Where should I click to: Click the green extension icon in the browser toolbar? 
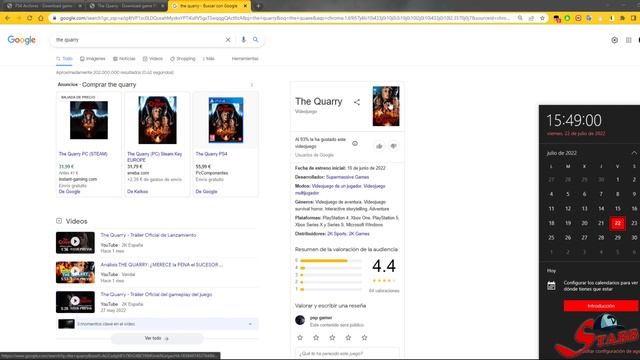(567, 18)
